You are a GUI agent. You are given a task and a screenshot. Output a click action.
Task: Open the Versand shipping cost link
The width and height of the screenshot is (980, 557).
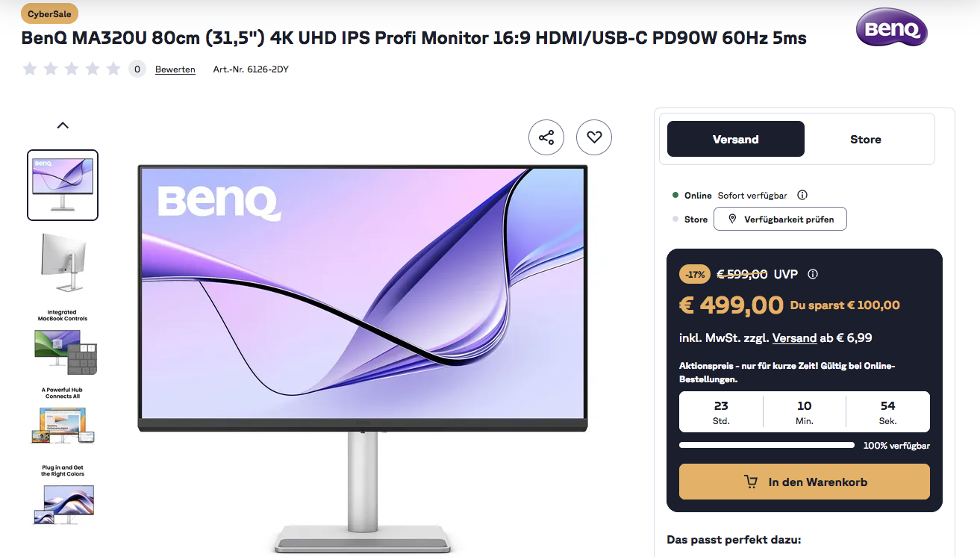click(794, 338)
